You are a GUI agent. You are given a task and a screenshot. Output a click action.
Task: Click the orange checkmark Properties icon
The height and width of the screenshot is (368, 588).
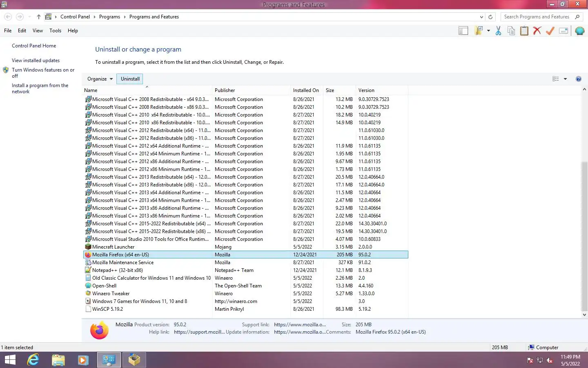coord(550,31)
